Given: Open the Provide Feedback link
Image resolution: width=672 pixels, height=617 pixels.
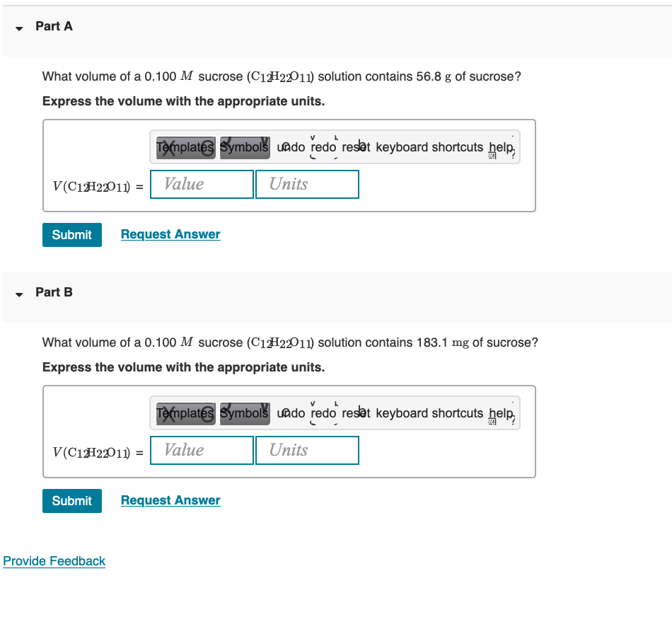Looking at the screenshot, I should [x=54, y=560].
